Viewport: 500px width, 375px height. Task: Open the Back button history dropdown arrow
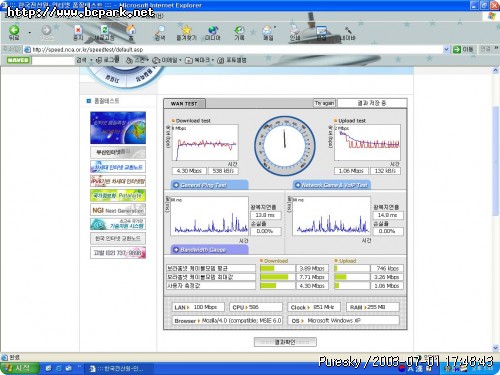(29, 32)
